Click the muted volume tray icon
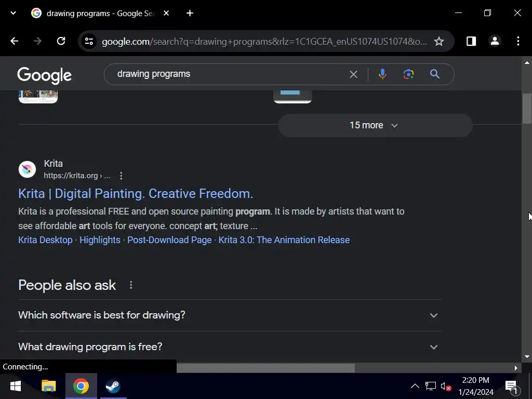 pos(445,386)
